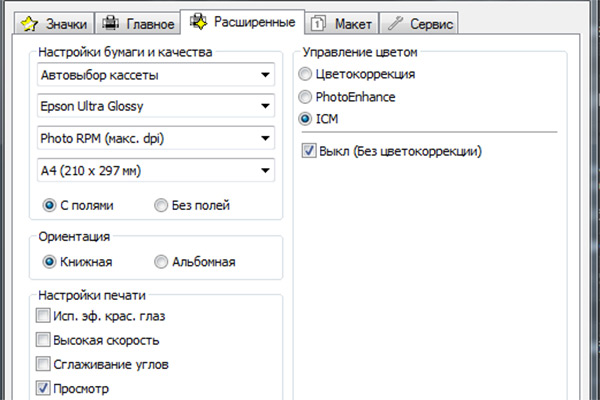Select the PhotoEnhance color option
Image resolution: width=600 pixels, height=400 pixels.
click(x=306, y=97)
